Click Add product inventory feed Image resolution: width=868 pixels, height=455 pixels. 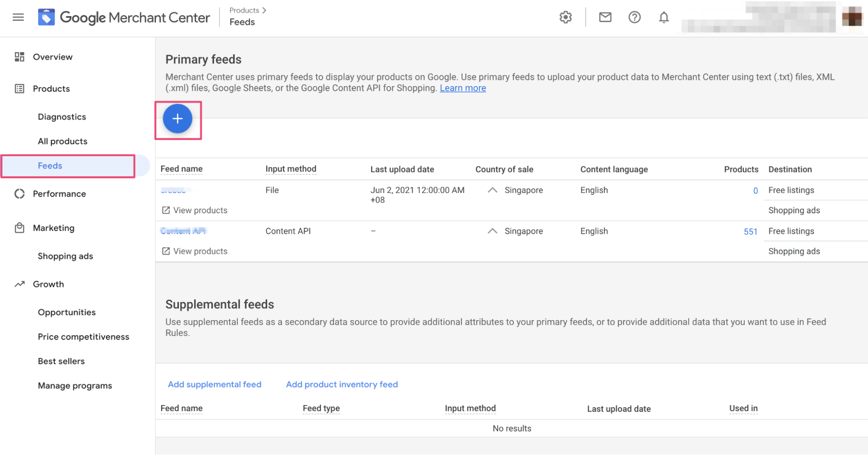tap(342, 385)
